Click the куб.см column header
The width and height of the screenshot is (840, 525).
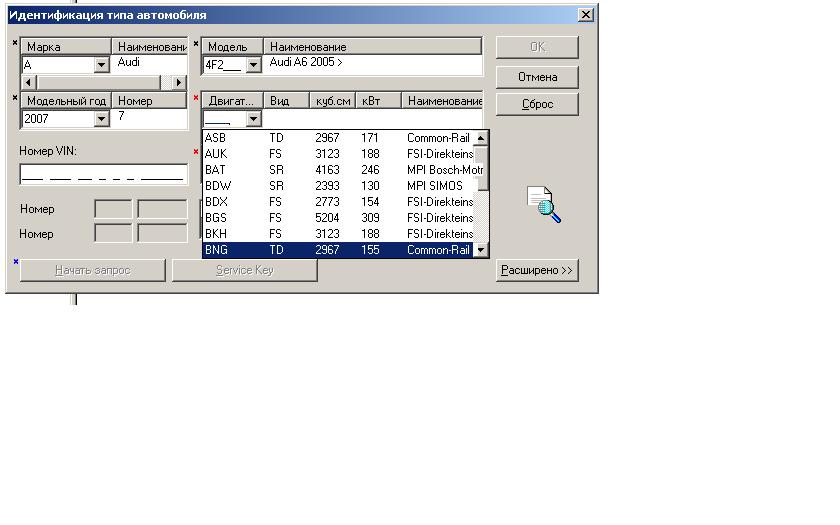click(332, 101)
